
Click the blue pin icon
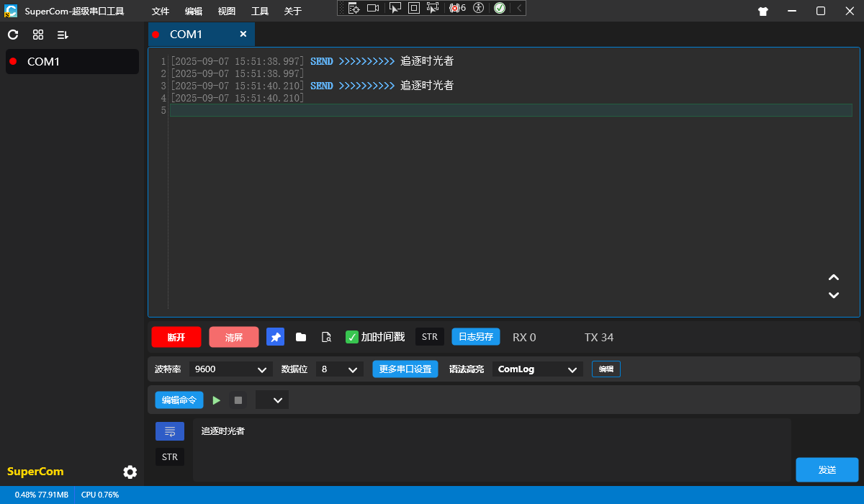(275, 337)
